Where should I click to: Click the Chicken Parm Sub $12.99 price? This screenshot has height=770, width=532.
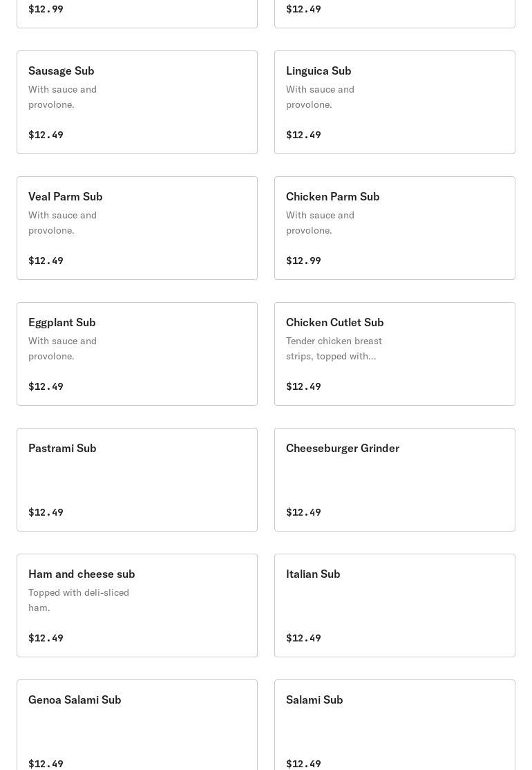point(303,261)
